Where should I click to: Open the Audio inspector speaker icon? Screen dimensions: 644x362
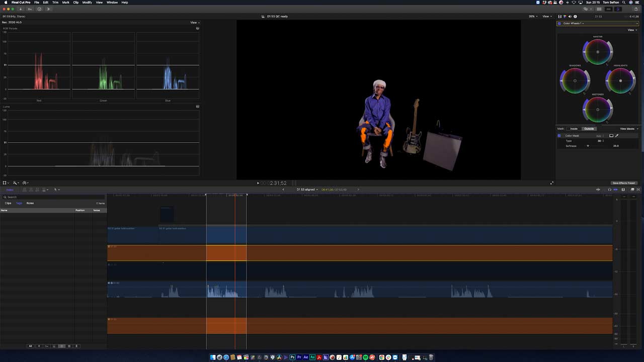(x=570, y=17)
